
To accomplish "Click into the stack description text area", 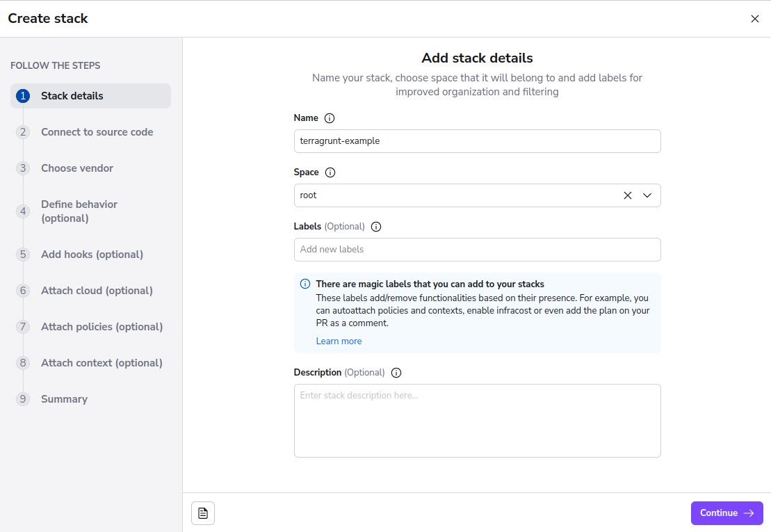I will point(477,420).
